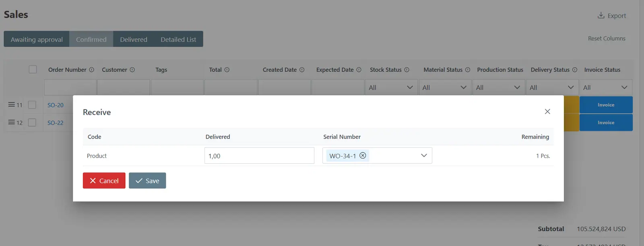The image size is (644, 246).
Task: Save the received delivery
Action: click(x=147, y=180)
